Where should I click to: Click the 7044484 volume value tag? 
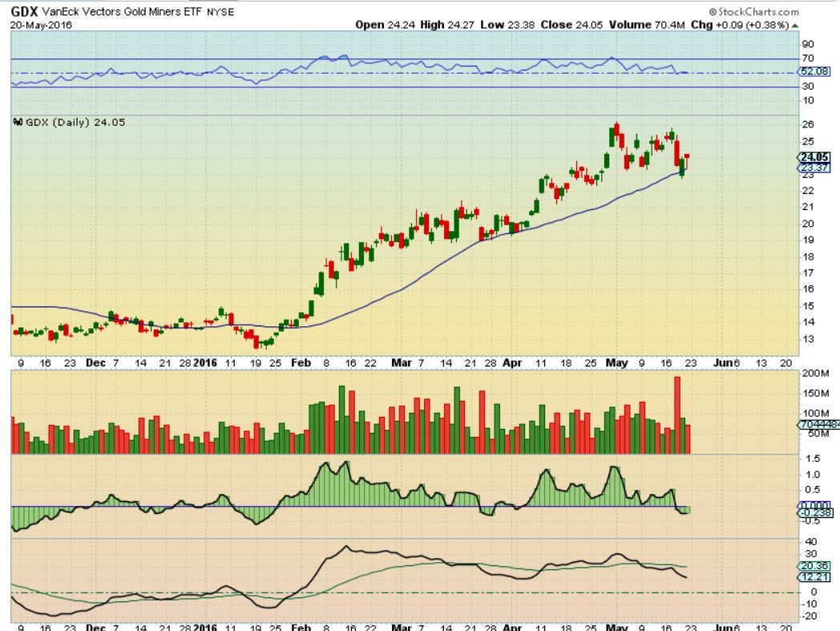[818, 424]
